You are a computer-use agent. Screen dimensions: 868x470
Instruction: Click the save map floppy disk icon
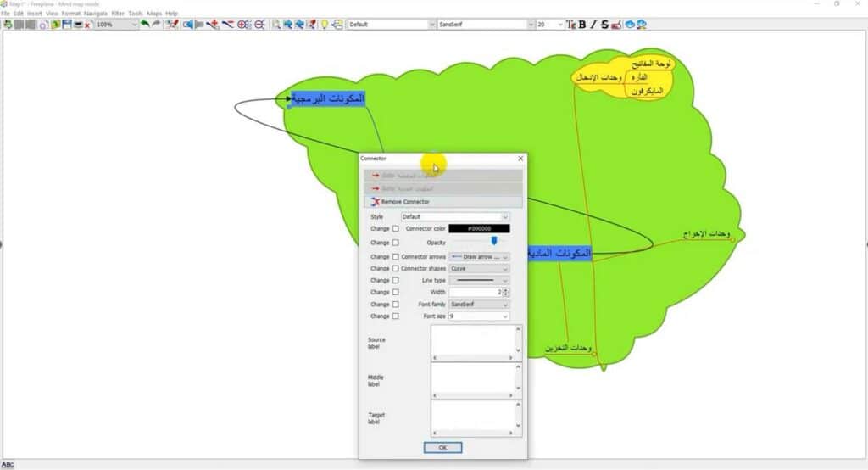[x=67, y=25]
